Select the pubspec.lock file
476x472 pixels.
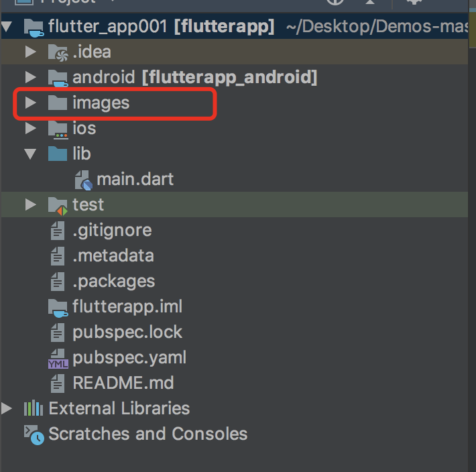pos(127,333)
